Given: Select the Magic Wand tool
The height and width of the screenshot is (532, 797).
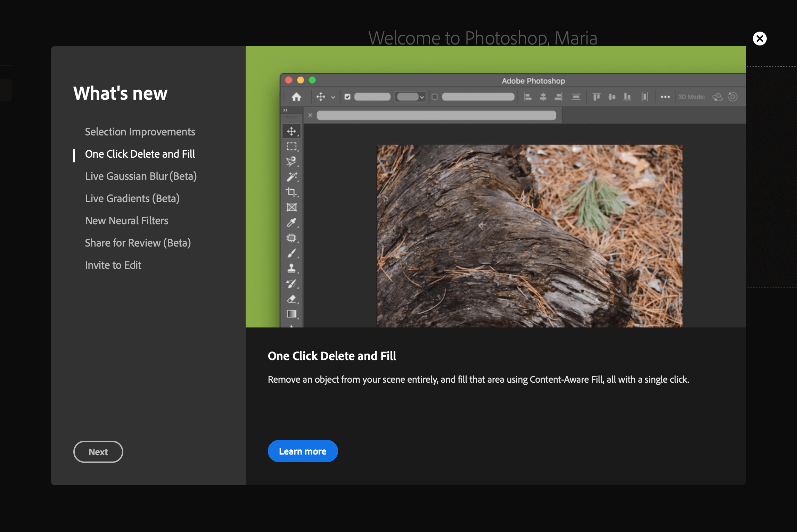Looking at the screenshot, I should [291, 177].
